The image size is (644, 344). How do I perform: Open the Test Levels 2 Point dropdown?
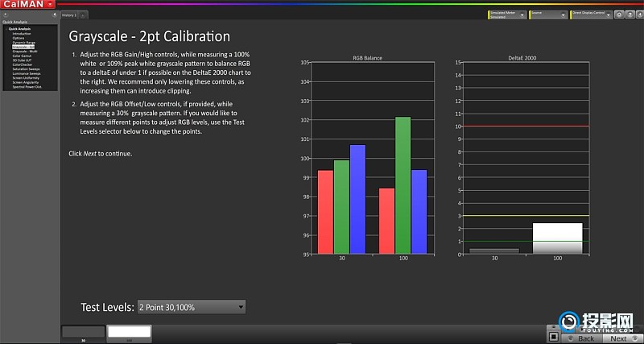pyautogui.click(x=192, y=307)
